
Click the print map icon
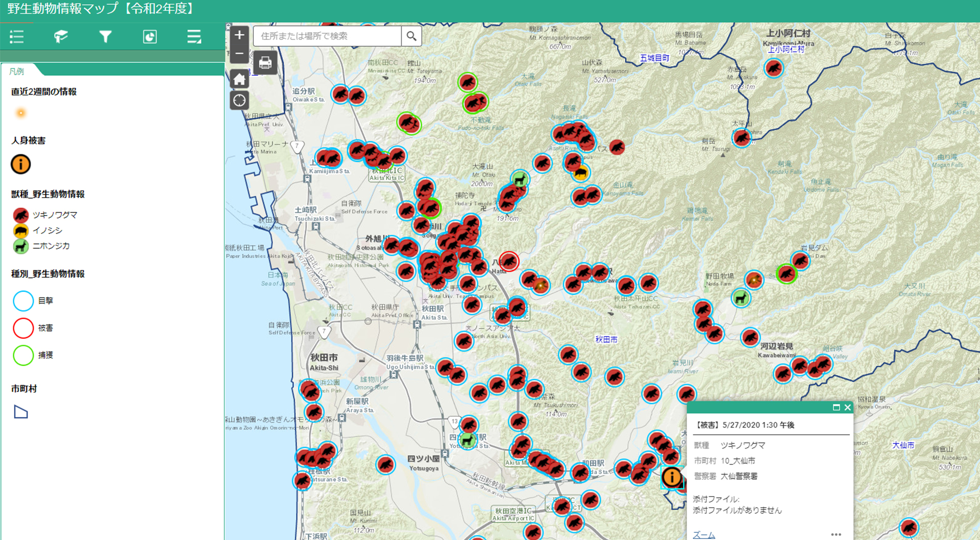click(x=265, y=63)
